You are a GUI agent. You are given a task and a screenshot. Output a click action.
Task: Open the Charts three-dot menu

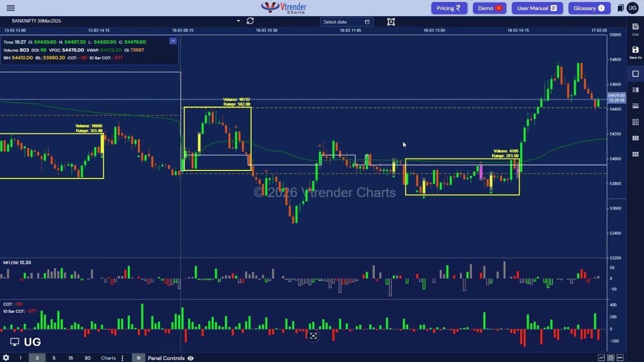(x=122, y=358)
